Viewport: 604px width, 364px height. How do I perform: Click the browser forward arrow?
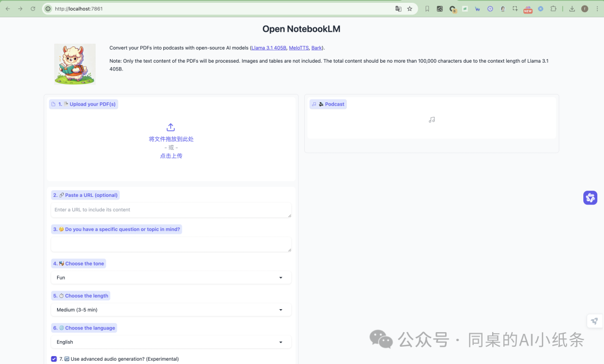(20, 8)
